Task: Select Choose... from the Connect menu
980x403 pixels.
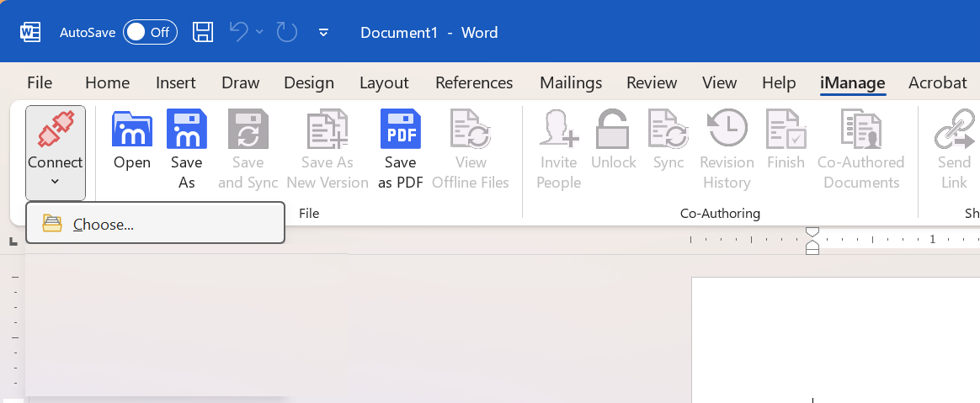Action: click(104, 224)
